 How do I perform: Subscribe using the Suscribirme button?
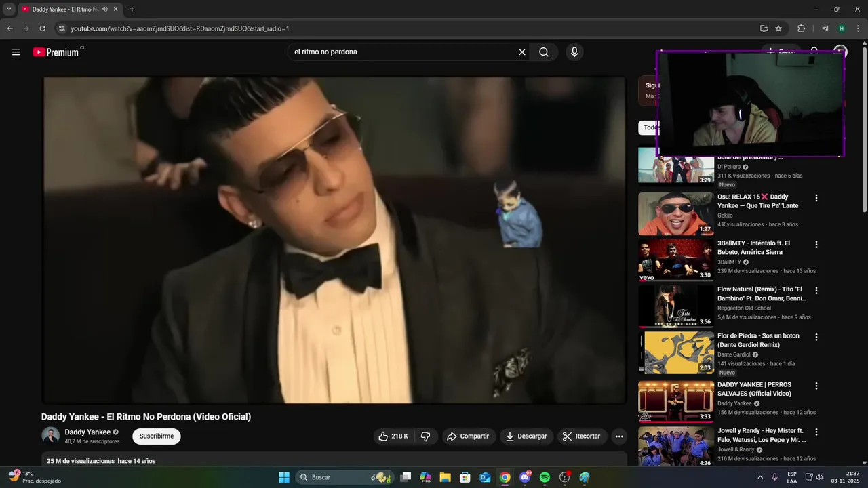157,436
